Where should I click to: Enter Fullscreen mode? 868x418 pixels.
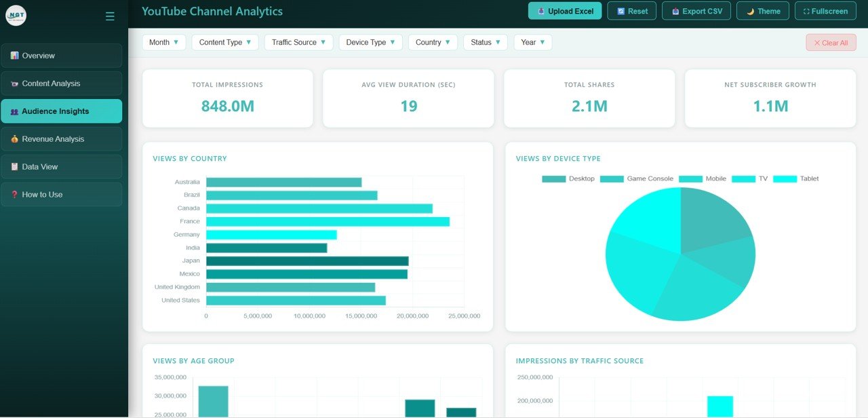(x=825, y=10)
